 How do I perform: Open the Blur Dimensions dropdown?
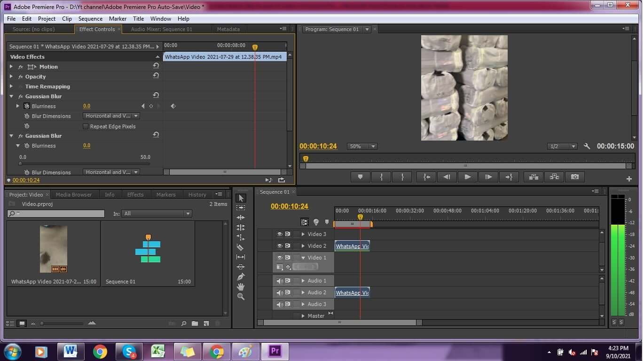[135, 116]
